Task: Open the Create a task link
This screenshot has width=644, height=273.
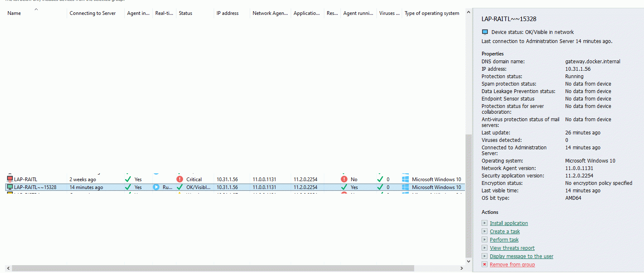Action: 504,231
